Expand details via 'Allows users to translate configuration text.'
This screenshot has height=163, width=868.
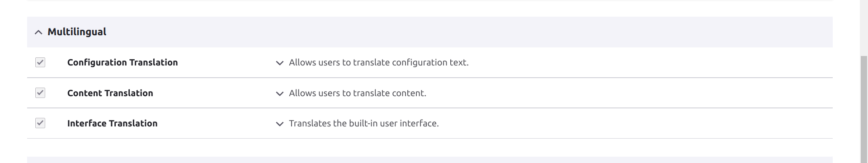coord(379,62)
